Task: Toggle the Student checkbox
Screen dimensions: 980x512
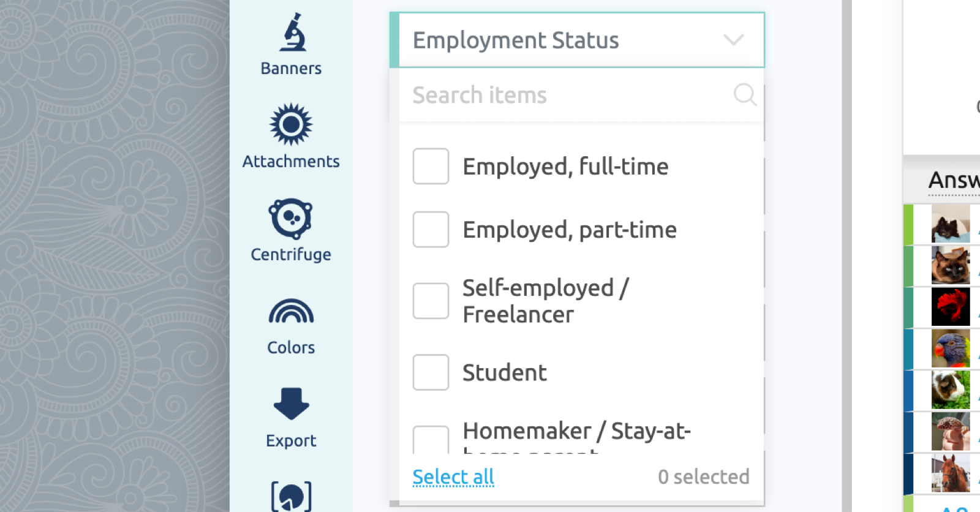Action: coord(431,372)
